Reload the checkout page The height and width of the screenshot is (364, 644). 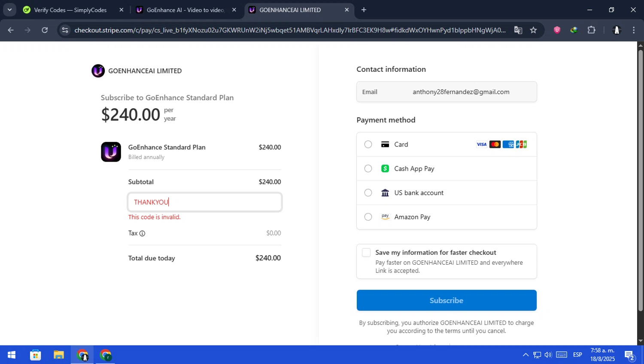pyautogui.click(x=45, y=30)
